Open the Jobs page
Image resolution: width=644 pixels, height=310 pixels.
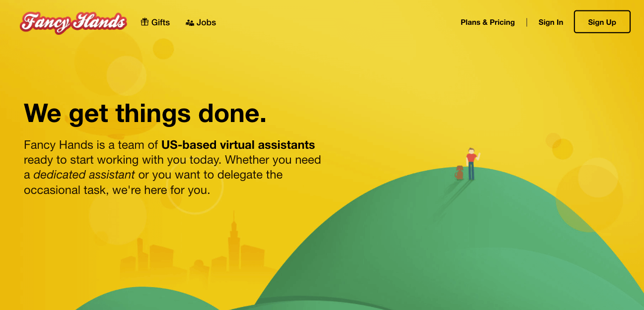pyautogui.click(x=201, y=22)
